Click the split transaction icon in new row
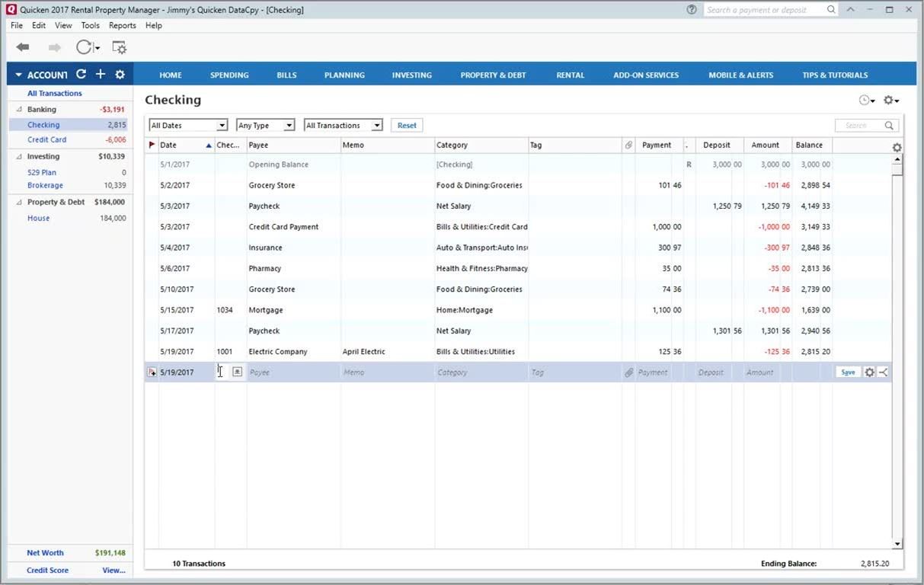This screenshot has height=585, width=924. [883, 372]
